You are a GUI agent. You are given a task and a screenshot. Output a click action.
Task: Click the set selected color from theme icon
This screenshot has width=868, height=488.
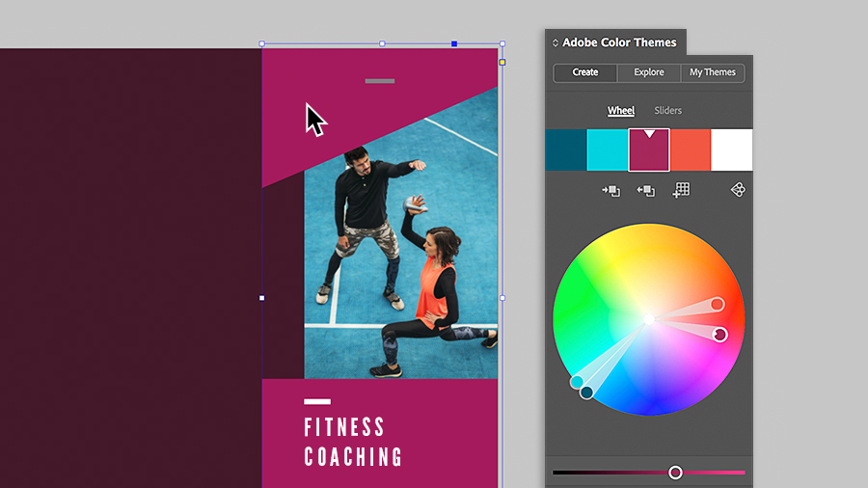(x=610, y=191)
